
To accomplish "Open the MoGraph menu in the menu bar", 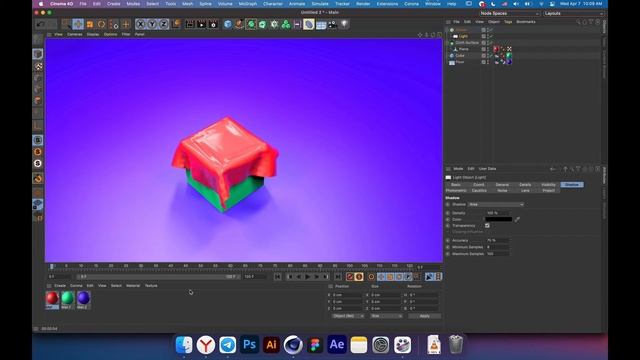I will (x=248, y=4).
